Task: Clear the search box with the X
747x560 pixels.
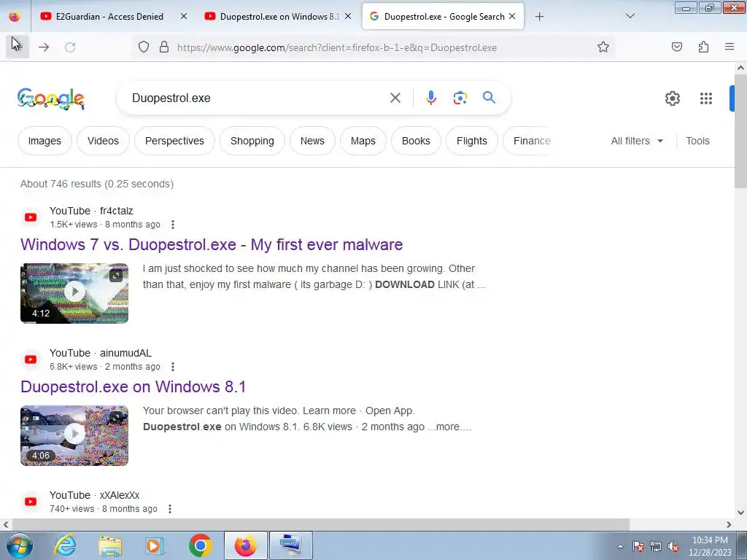Action: (395, 98)
